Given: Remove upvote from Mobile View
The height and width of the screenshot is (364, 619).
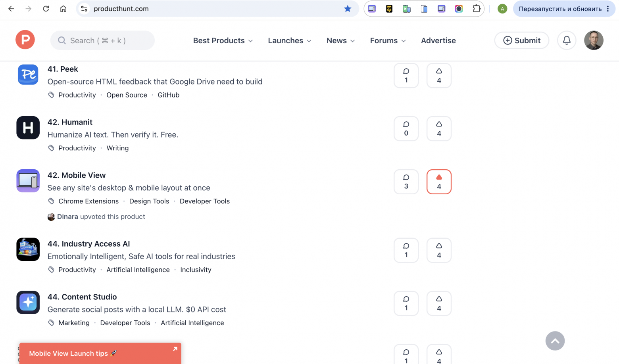Looking at the screenshot, I should tap(439, 182).
